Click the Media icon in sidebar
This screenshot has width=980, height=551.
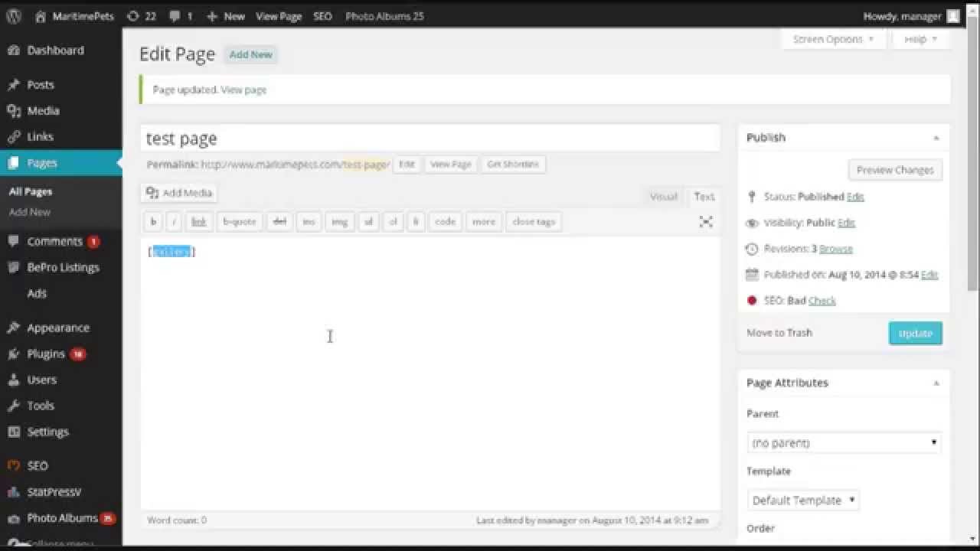(x=14, y=111)
